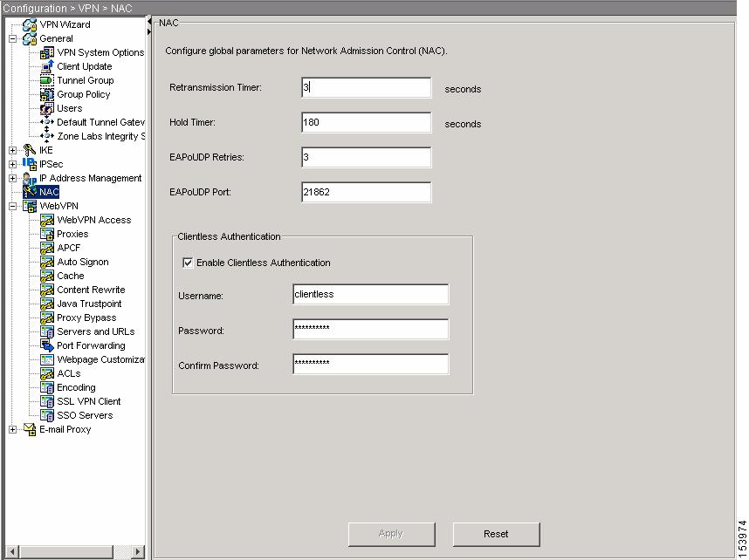Expand the E-mail Proxy tree node
The image size is (749, 560).
tap(13, 430)
